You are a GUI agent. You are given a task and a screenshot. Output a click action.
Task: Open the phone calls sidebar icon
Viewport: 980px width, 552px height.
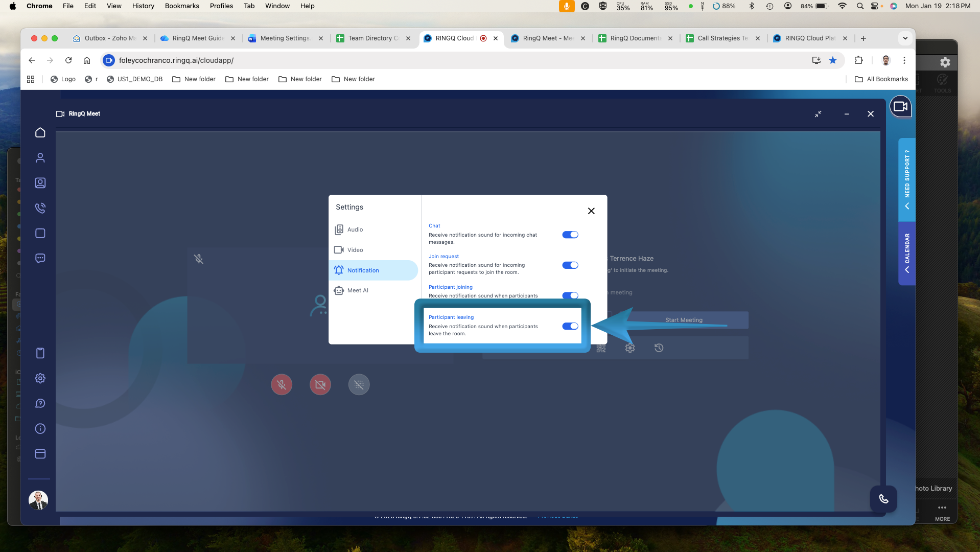pyautogui.click(x=40, y=208)
